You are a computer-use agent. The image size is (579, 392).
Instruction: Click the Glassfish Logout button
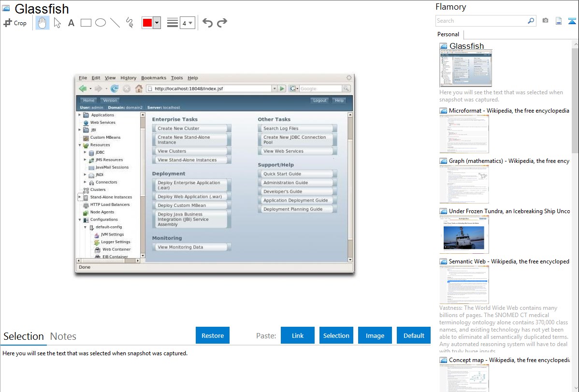click(x=320, y=100)
